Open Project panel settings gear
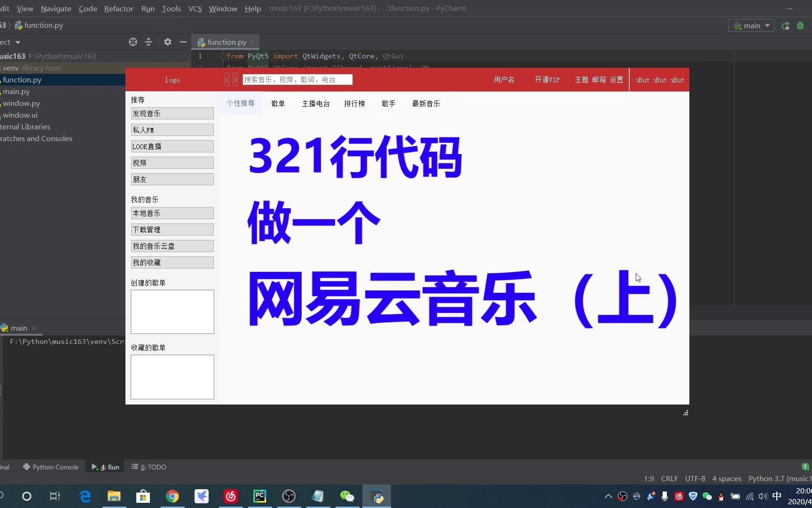 pyautogui.click(x=168, y=42)
